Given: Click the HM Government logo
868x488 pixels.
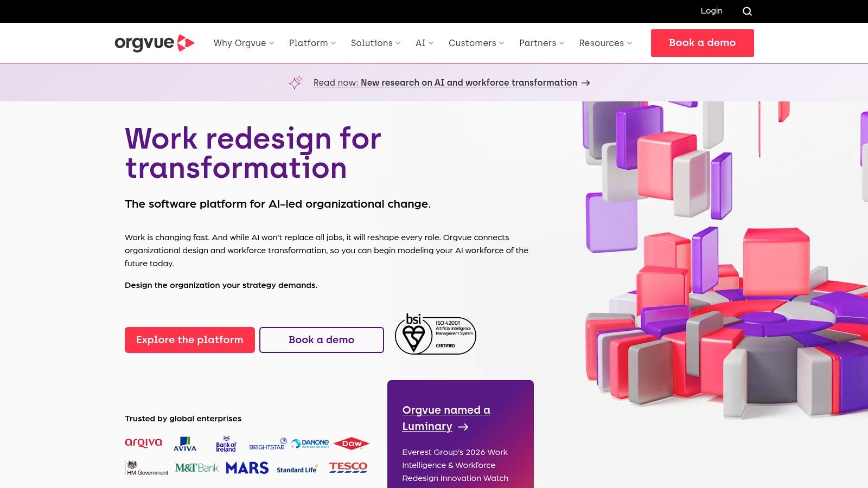Looking at the screenshot, I should pyautogui.click(x=147, y=468).
